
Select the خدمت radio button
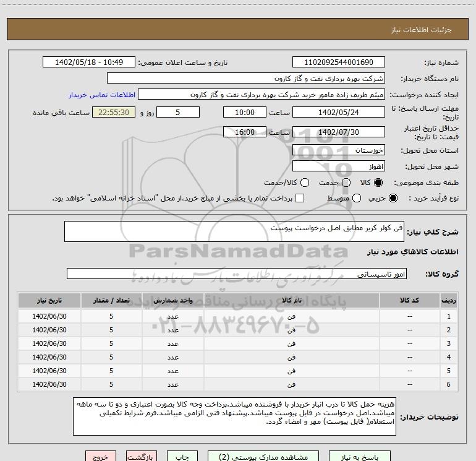pos(346,183)
